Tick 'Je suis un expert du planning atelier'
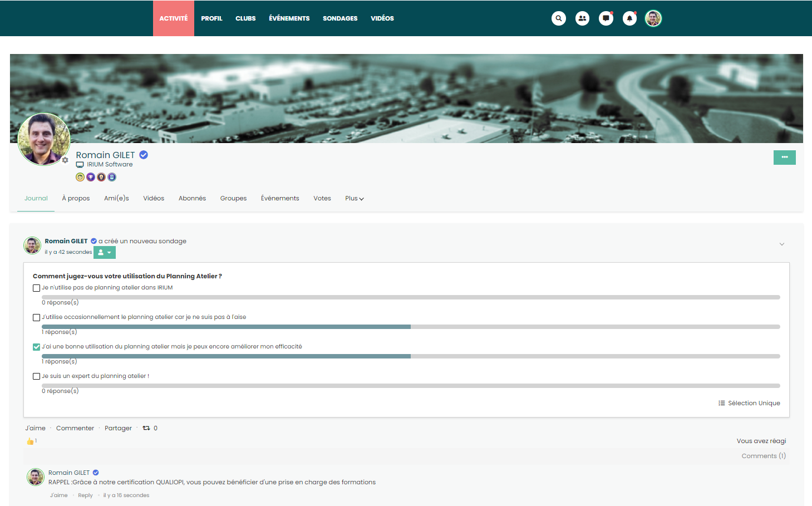The height and width of the screenshot is (506, 812). tap(36, 376)
